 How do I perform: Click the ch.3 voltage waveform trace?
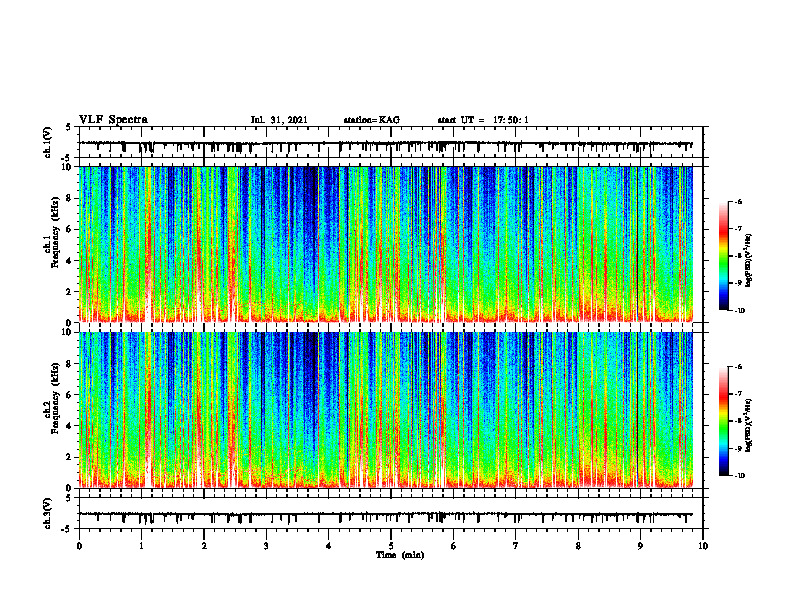point(386,517)
